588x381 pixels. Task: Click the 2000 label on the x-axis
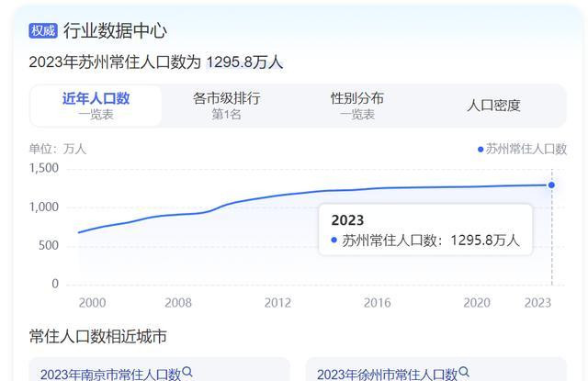92,303
